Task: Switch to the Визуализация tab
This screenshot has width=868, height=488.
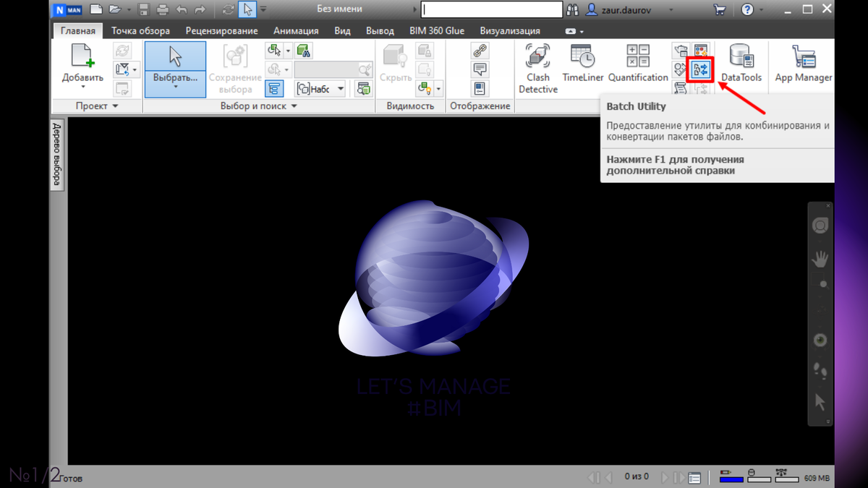Action: (x=510, y=31)
